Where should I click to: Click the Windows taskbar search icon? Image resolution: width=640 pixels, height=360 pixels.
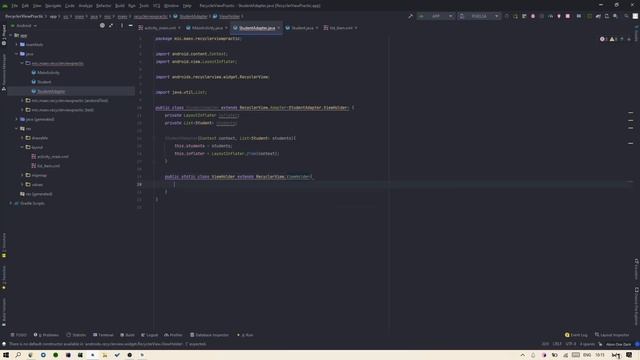pyautogui.click(x=18, y=355)
